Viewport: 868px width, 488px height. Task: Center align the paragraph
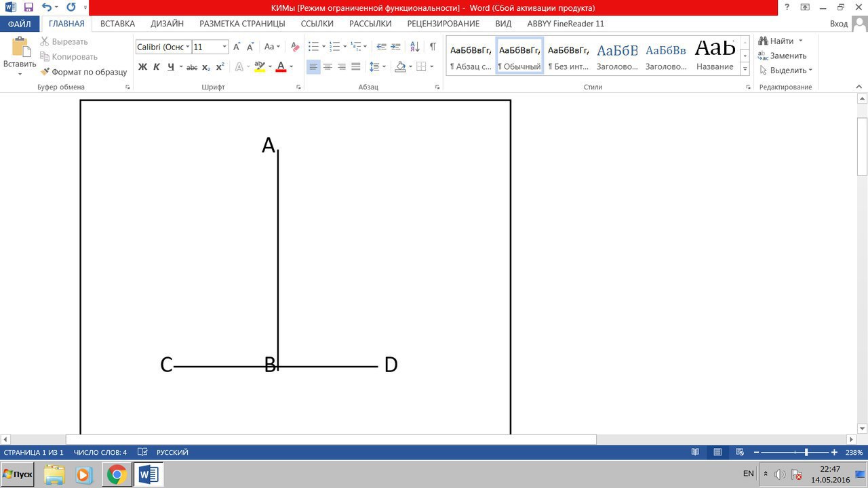[x=328, y=67]
